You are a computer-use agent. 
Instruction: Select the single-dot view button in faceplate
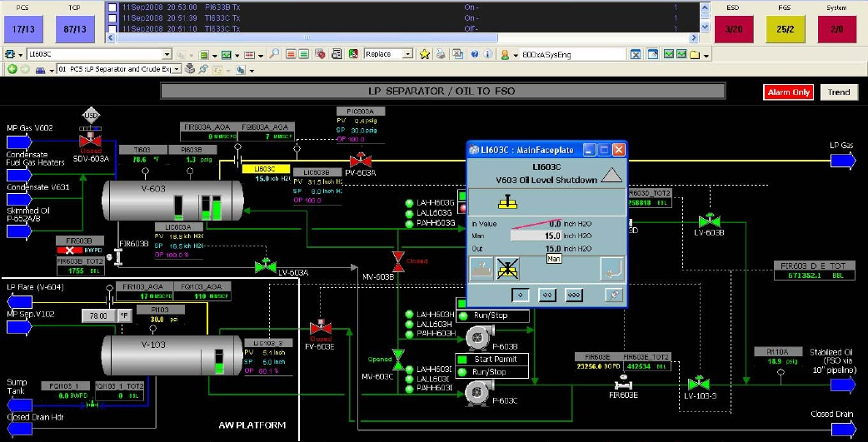tap(521, 295)
